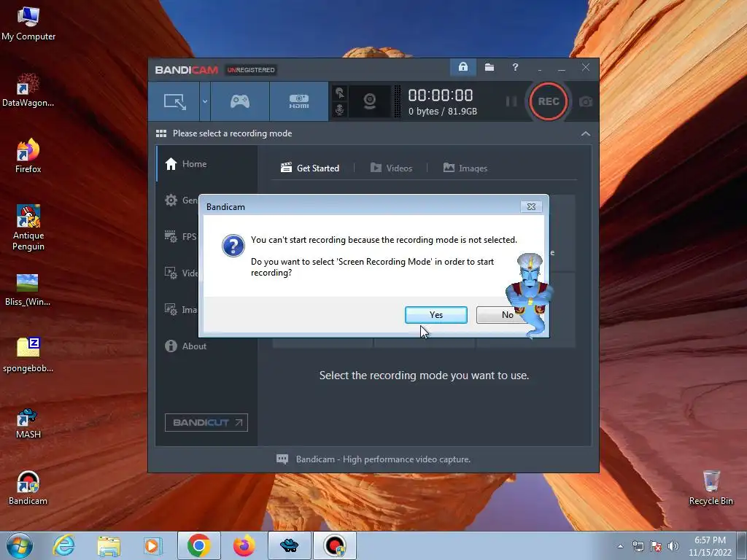
Task: Click the UNREGISTERED badge
Action: click(x=251, y=70)
